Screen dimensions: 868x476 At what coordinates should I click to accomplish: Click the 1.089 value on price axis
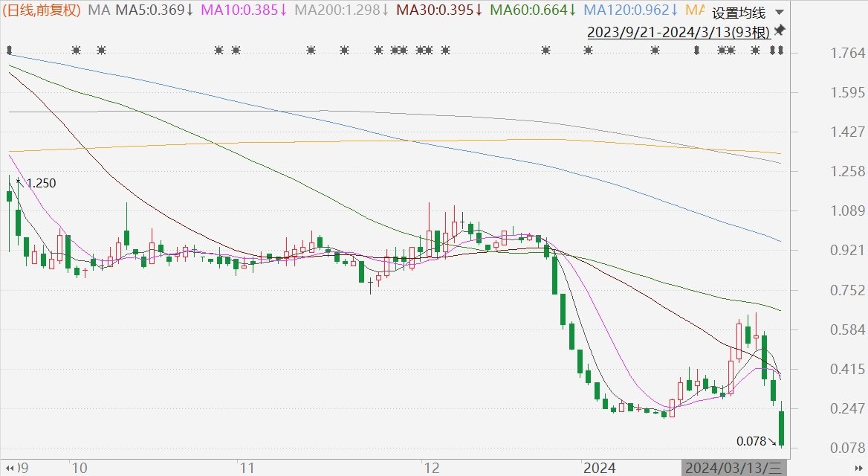[847, 210]
